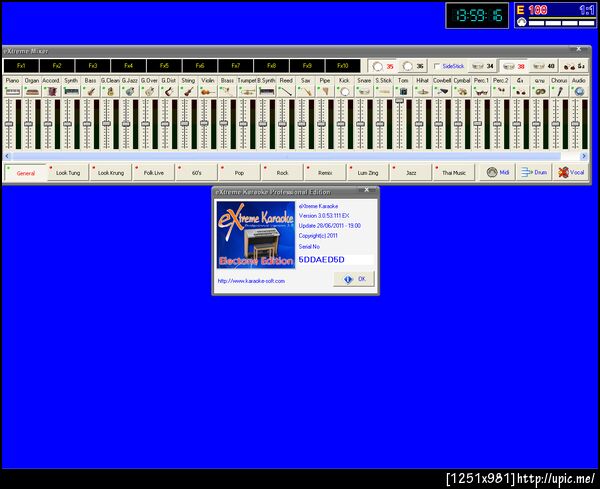
Task: Select the G.Dist guitar icon
Action: (169, 91)
